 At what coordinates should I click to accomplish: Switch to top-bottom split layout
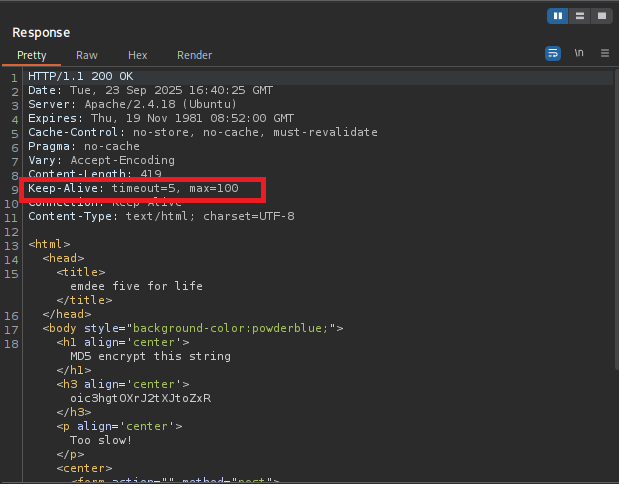click(x=579, y=16)
